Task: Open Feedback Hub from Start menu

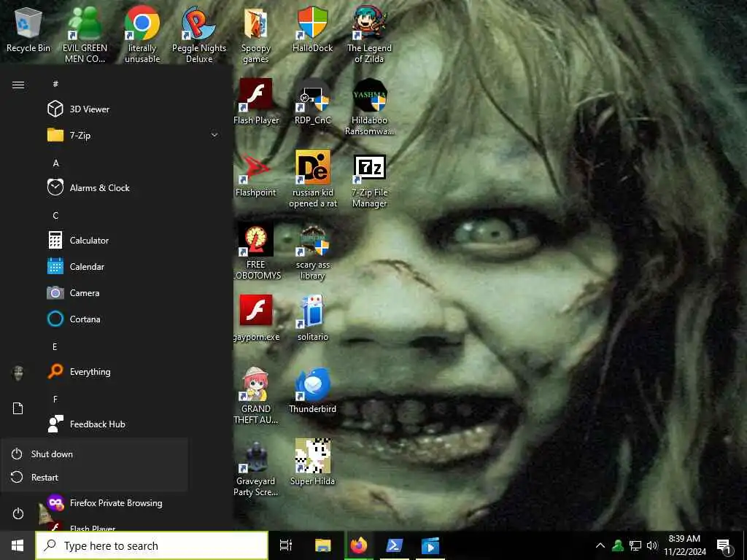Action: point(133,424)
